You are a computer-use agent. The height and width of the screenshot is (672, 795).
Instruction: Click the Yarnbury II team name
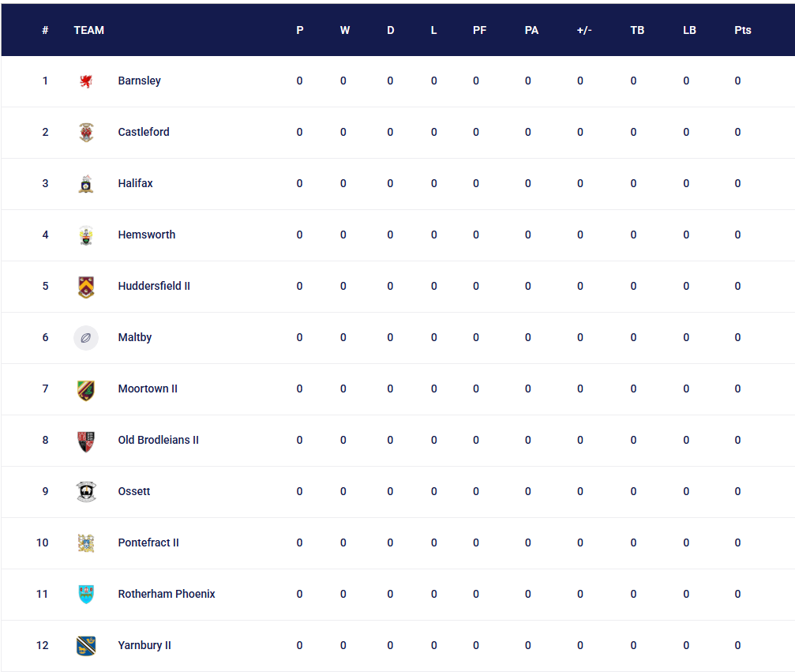pyautogui.click(x=144, y=645)
